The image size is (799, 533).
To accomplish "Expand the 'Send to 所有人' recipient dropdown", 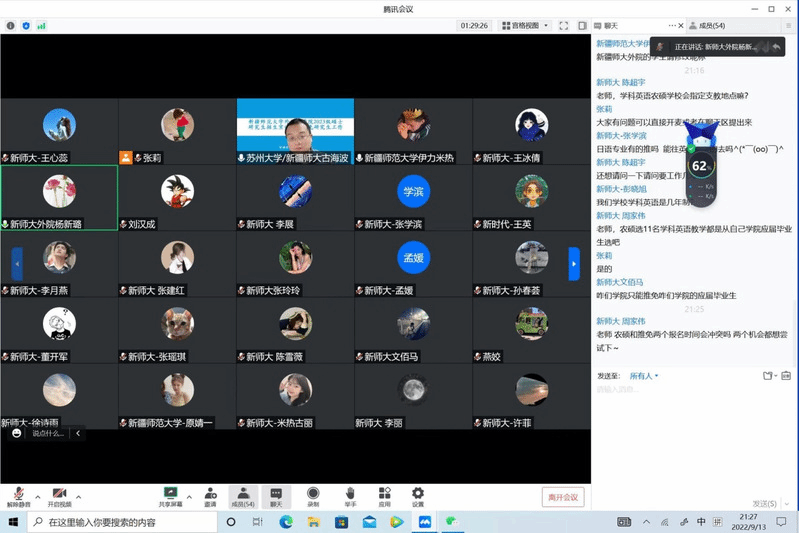I will 643,376.
